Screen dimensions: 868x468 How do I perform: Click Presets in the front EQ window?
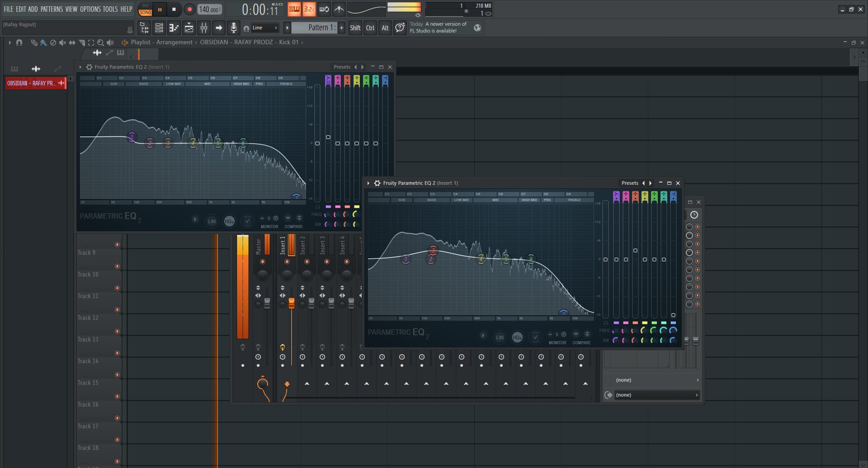tap(629, 183)
